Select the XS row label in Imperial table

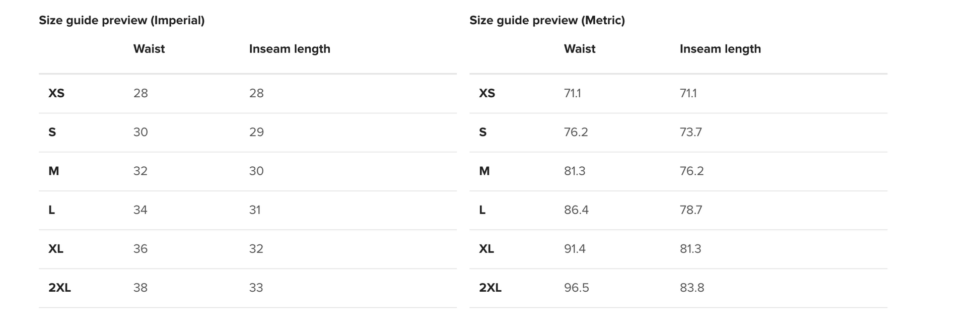[56, 93]
